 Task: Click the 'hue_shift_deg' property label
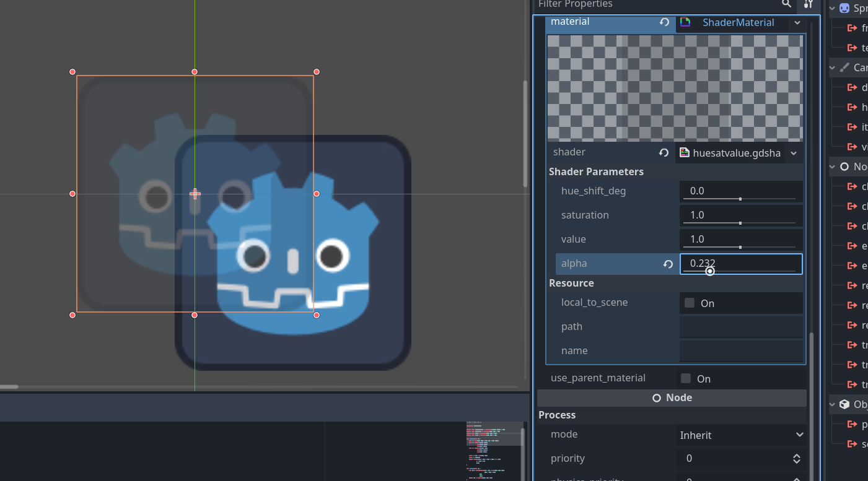[594, 191]
